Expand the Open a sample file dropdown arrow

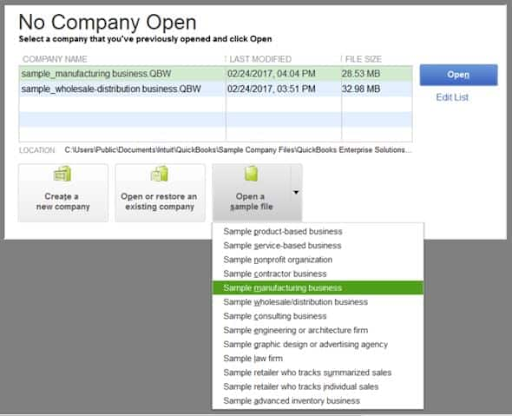(x=296, y=192)
